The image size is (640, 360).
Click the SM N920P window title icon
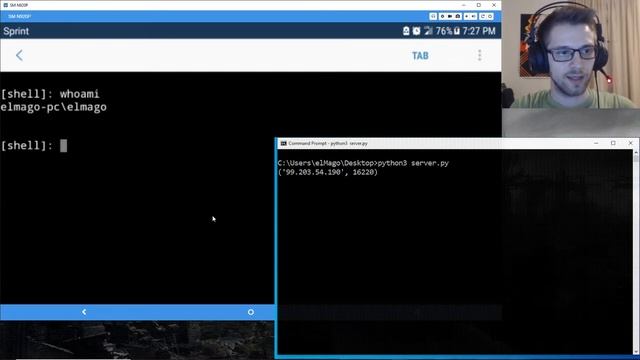(5, 5)
